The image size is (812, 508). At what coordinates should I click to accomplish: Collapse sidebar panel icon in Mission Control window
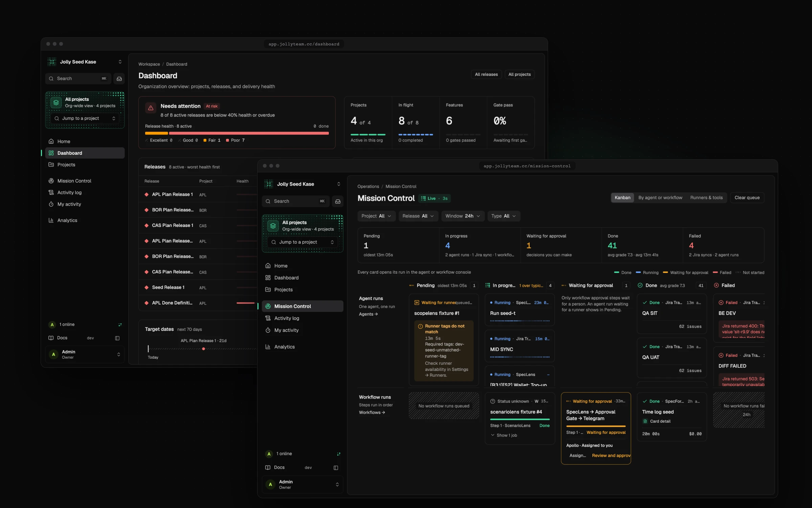(x=336, y=468)
